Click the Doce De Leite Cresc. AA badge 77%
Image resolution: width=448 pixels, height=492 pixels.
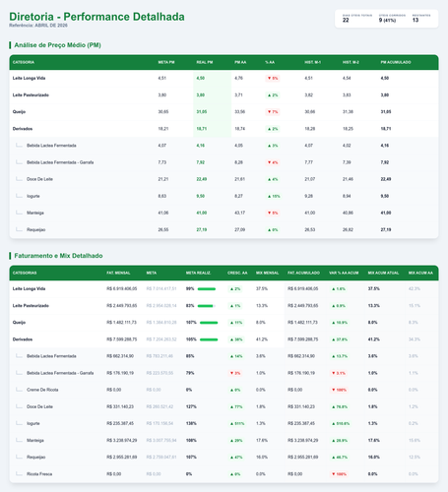pyautogui.click(x=236, y=406)
